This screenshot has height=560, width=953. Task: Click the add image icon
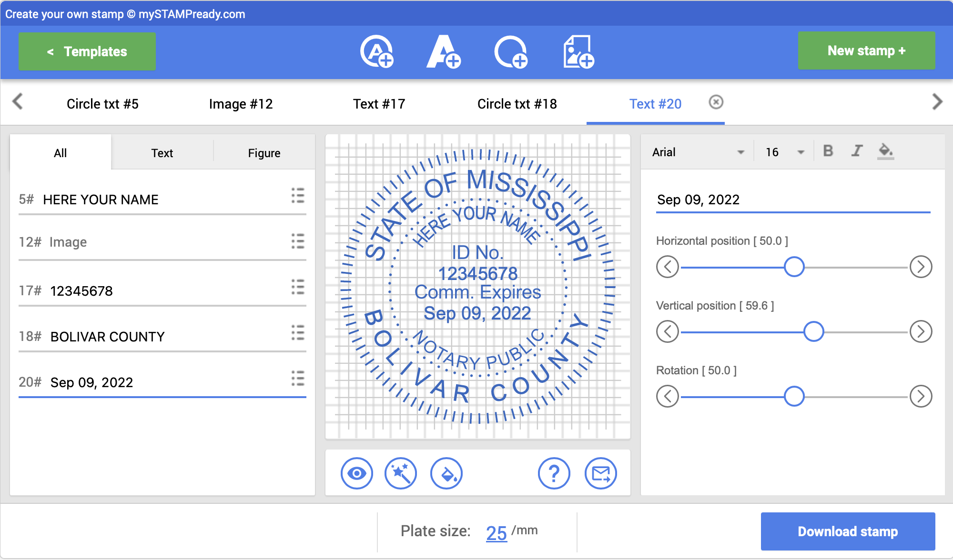[x=578, y=51]
